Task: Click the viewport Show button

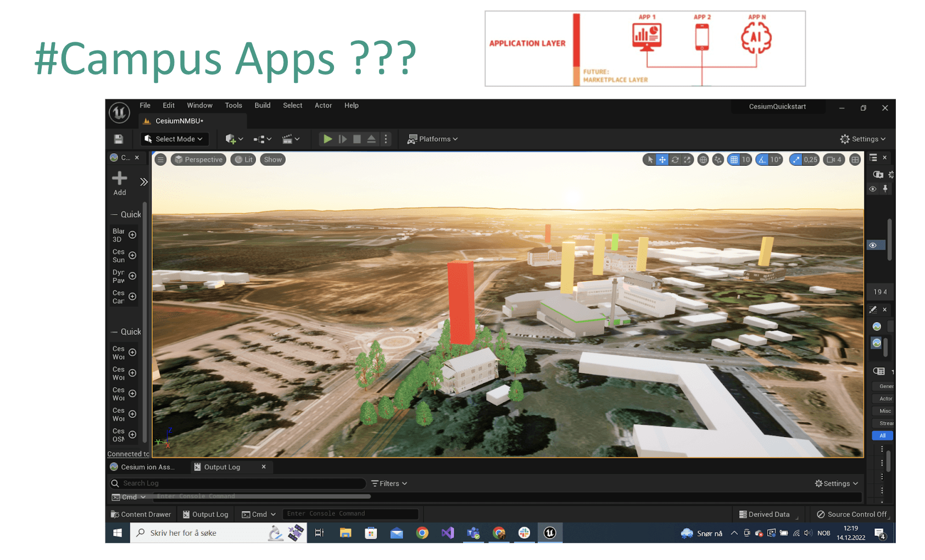Action: coord(272,160)
